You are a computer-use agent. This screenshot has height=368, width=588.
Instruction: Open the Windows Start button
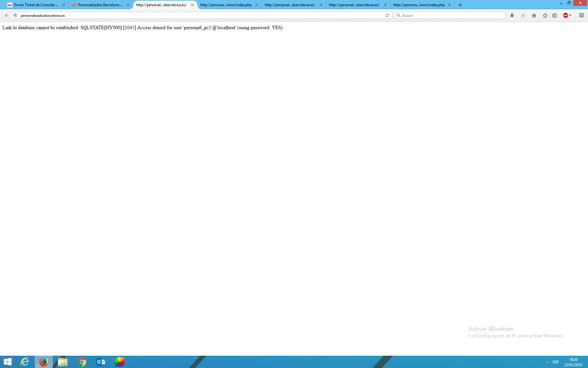[x=7, y=362]
